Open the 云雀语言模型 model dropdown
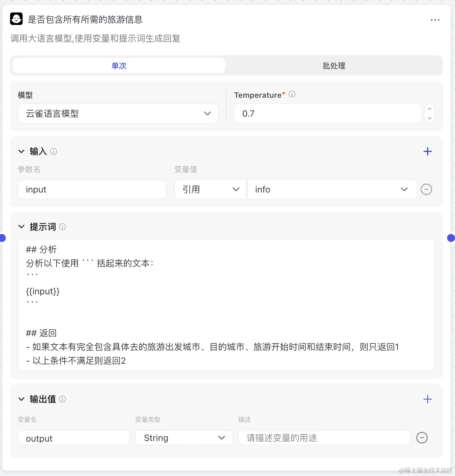Screen dimensions: 455x476 pos(118,114)
